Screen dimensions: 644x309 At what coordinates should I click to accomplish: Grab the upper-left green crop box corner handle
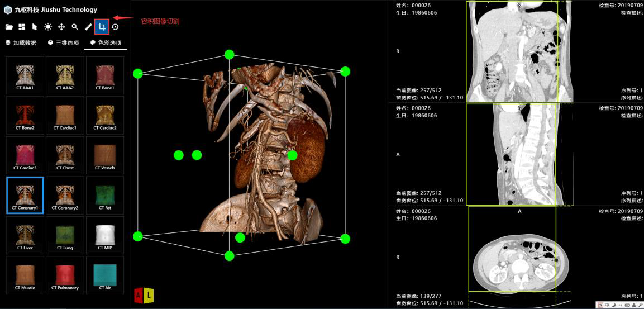coord(138,74)
